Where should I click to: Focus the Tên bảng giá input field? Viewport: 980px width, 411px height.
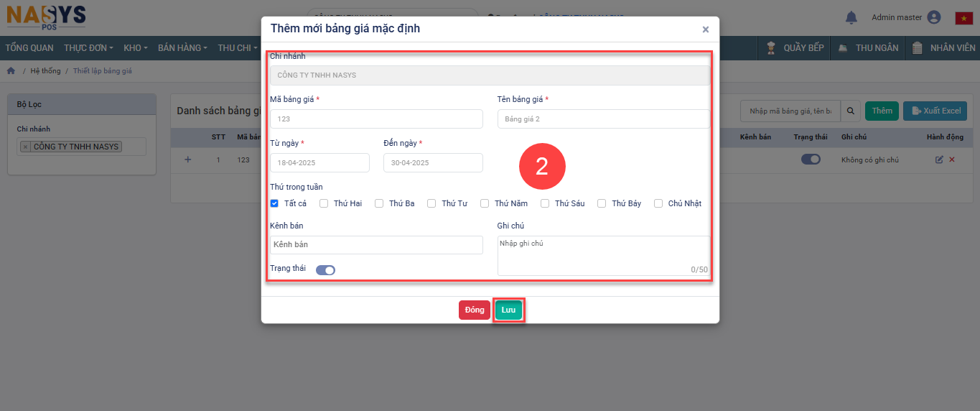click(603, 119)
